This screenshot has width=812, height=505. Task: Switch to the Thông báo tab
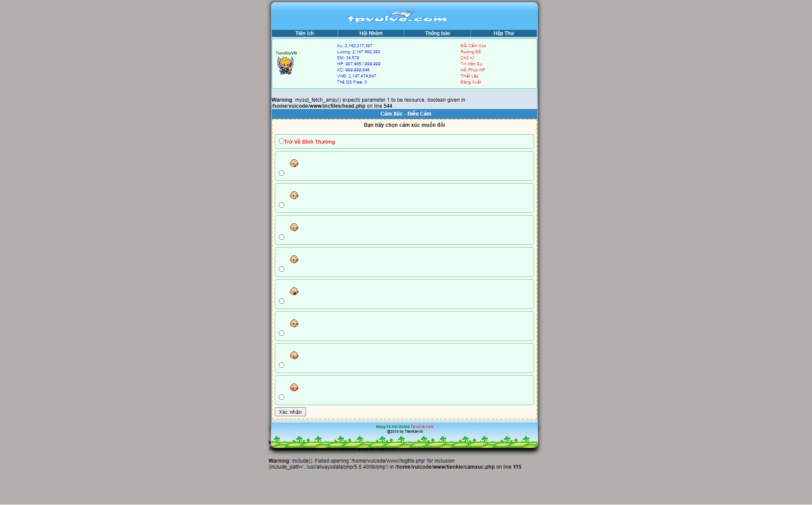437,33
